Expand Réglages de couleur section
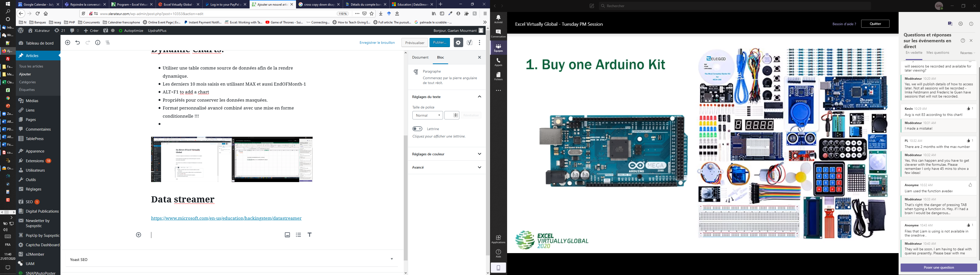Viewport: 980px width, 275px height. click(446, 154)
